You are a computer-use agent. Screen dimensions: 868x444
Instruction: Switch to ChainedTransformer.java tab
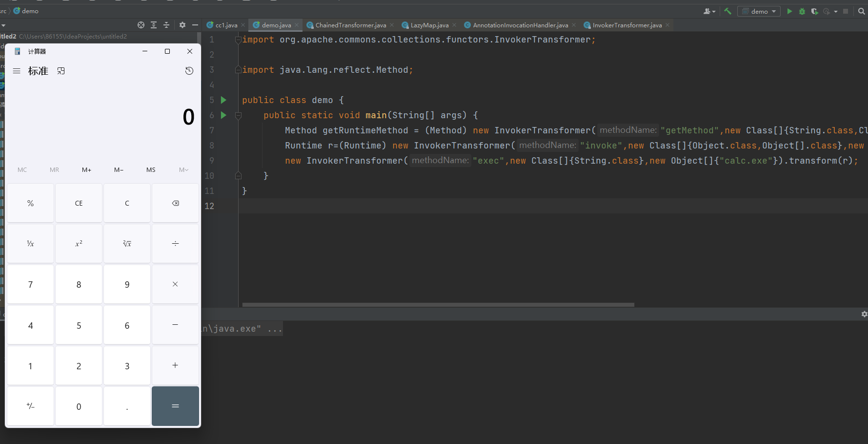(350, 25)
